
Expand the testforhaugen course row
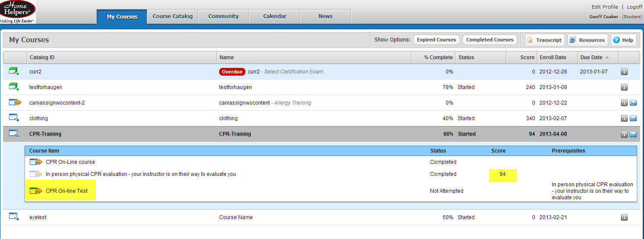coord(14,87)
